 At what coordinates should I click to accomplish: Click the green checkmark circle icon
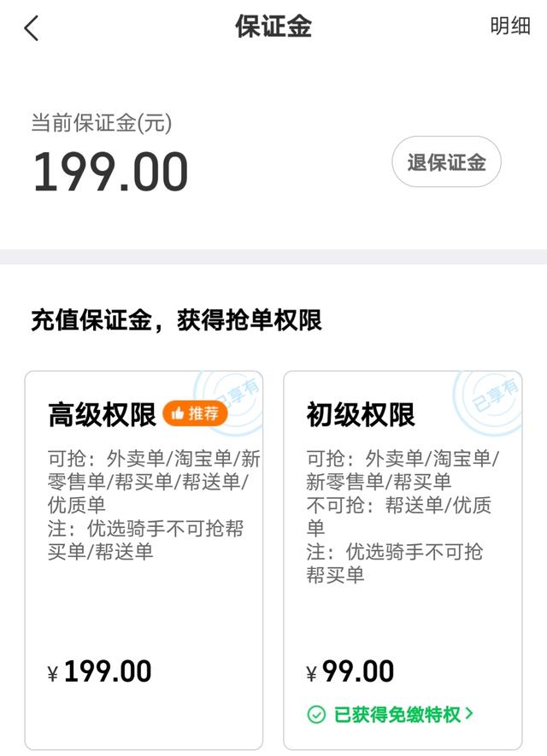click(x=316, y=714)
